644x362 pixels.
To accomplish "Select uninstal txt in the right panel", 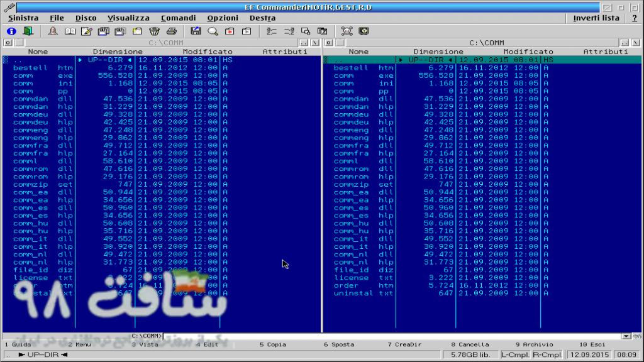I will [x=482, y=293].
